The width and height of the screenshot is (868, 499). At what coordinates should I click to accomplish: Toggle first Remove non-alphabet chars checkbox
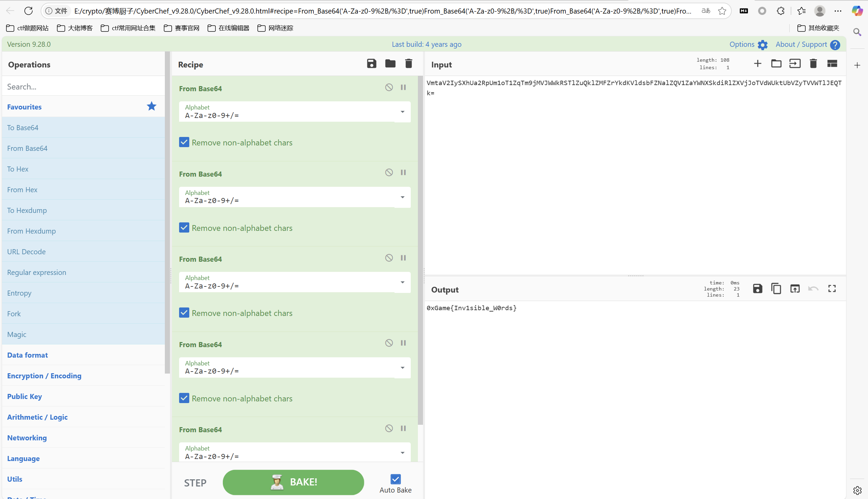[x=184, y=142]
